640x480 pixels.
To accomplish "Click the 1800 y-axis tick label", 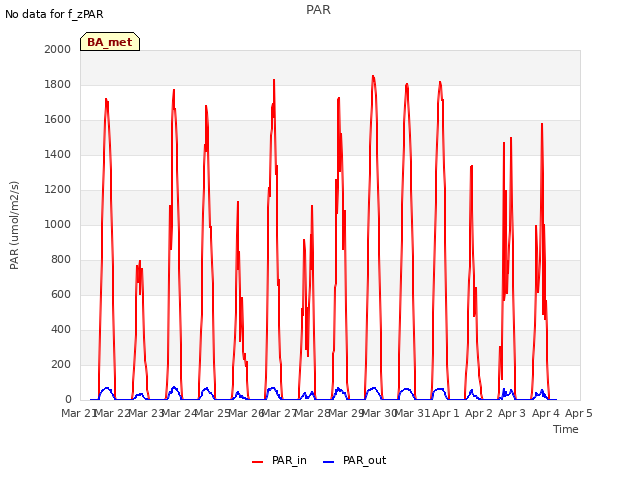I will tap(58, 84).
